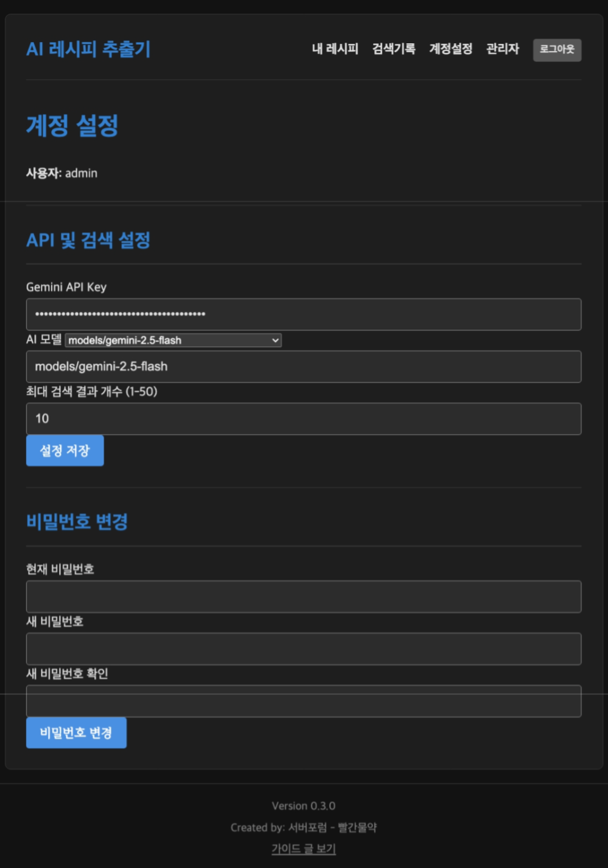Click the models/gemini-2.5-flash text input
This screenshot has height=868, width=608.
[x=303, y=367]
